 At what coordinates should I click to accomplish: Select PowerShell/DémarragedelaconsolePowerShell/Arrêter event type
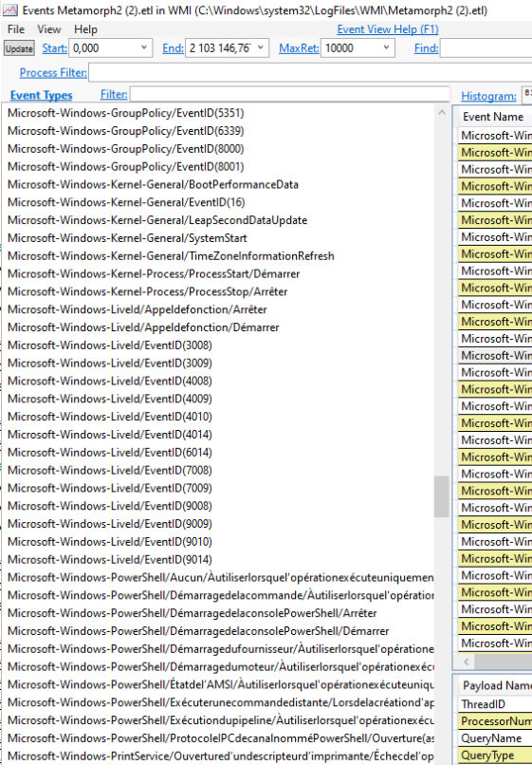pyautogui.click(x=193, y=613)
